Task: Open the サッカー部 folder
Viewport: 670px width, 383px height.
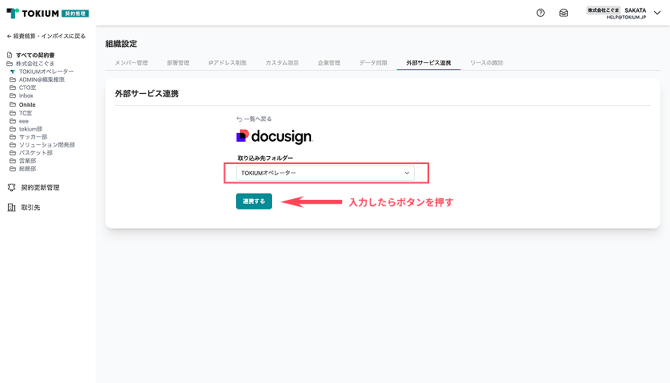Action: tap(33, 137)
